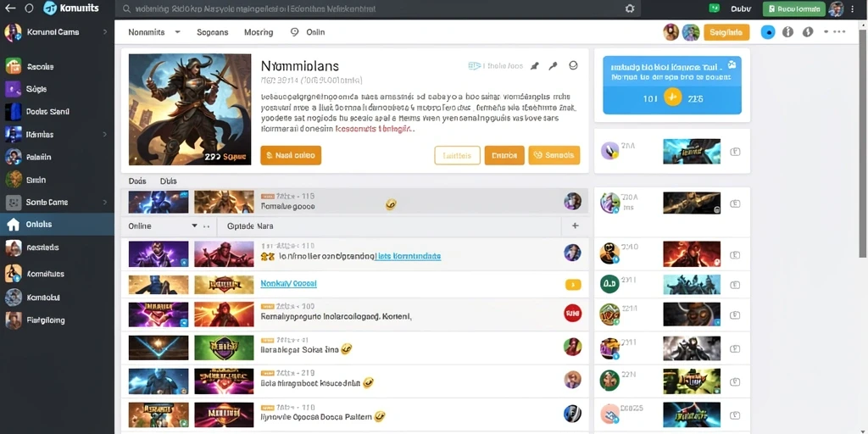
Task: Click the wrench icon in featured header
Action: pos(553,66)
